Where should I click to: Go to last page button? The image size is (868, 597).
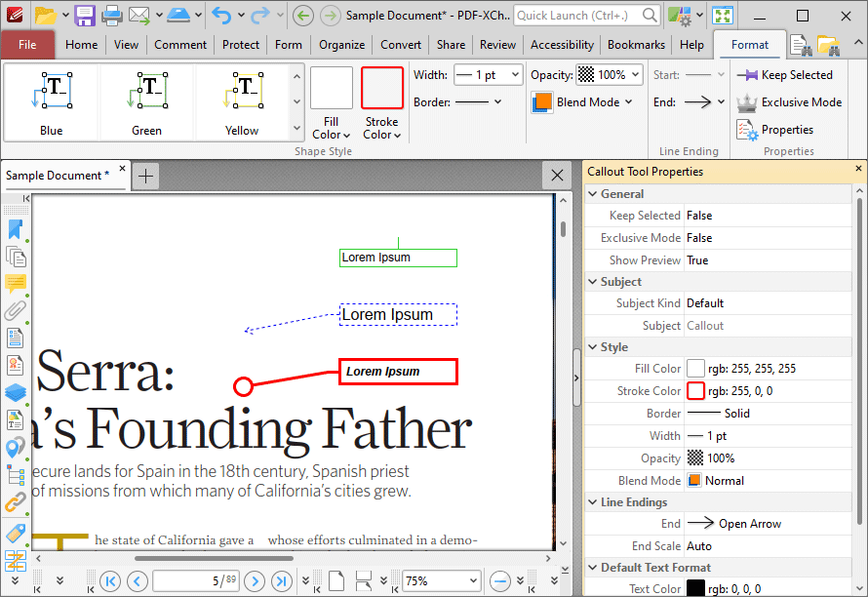click(x=282, y=581)
